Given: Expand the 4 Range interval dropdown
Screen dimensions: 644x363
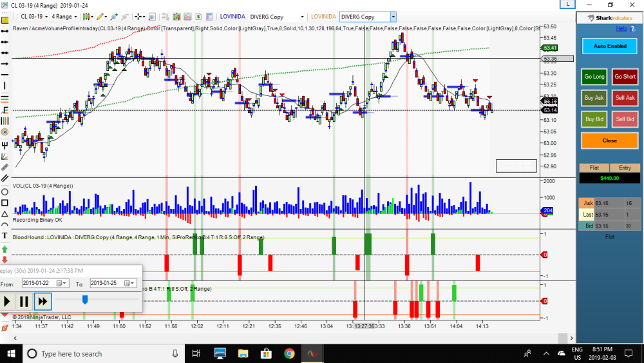Looking at the screenshot, I should point(64,17).
